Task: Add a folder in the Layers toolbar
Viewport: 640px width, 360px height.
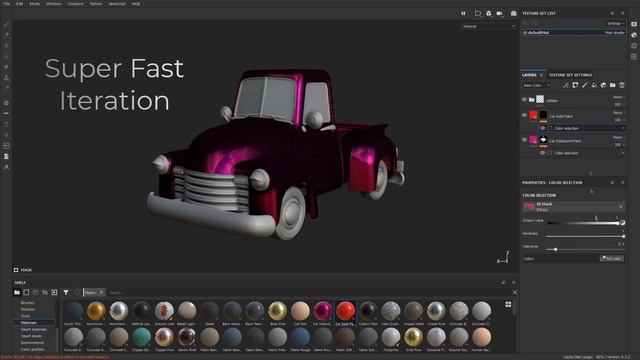Action: pos(613,85)
